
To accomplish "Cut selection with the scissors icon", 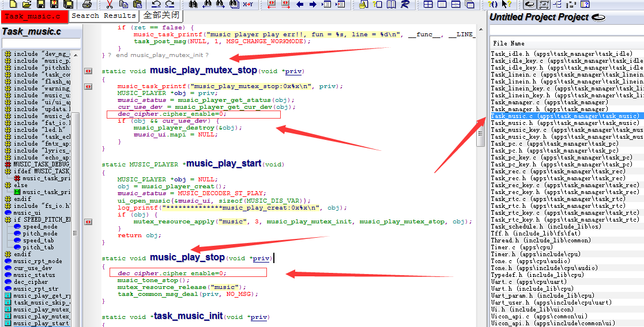I will coord(110,5).
